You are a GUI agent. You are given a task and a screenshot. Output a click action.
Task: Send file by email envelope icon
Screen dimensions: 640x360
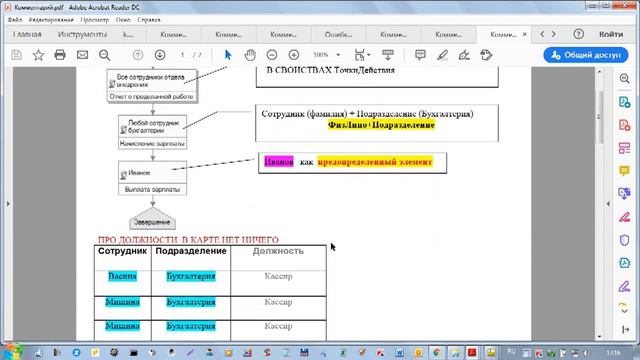coord(82,55)
